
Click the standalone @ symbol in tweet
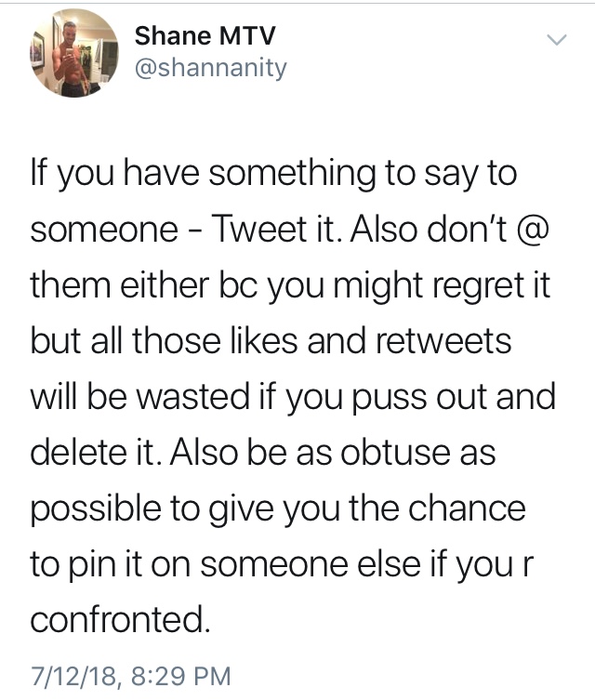(x=532, y=230)
